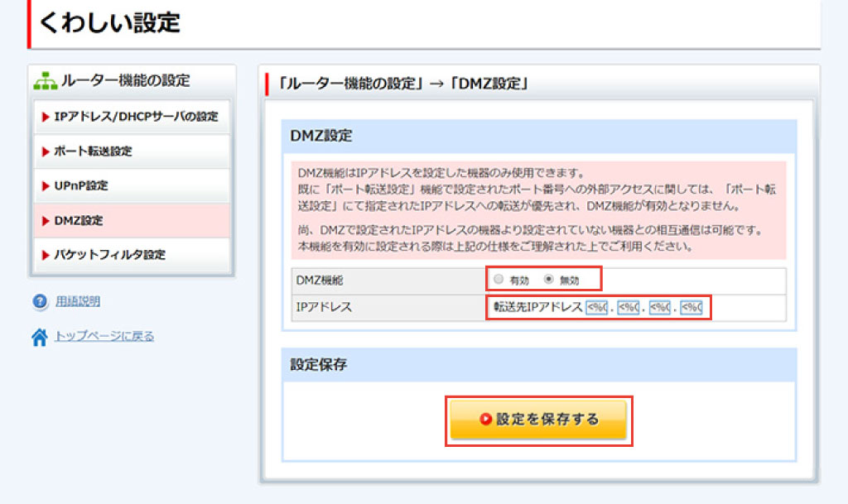Click the first IP address octet field
This screenshot has width=848, height=504.
point(597,308)
